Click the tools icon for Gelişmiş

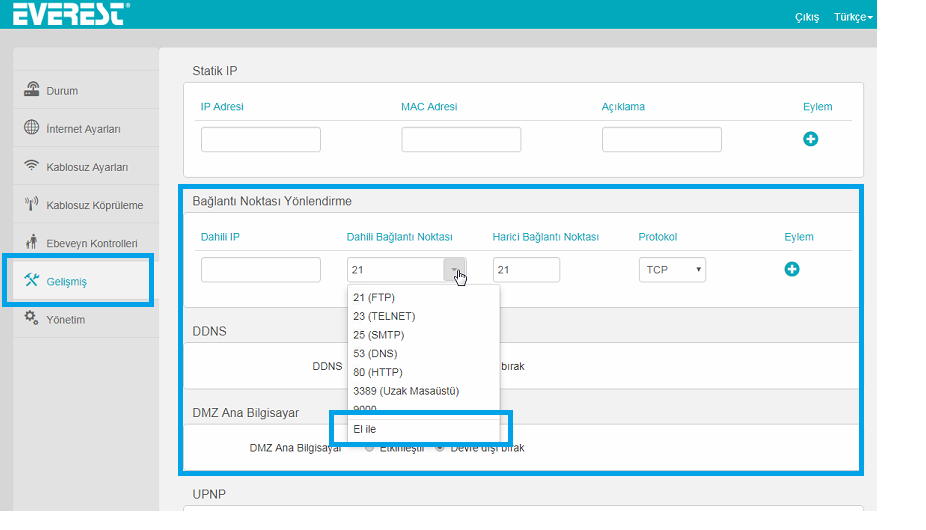tap(31, 279)
